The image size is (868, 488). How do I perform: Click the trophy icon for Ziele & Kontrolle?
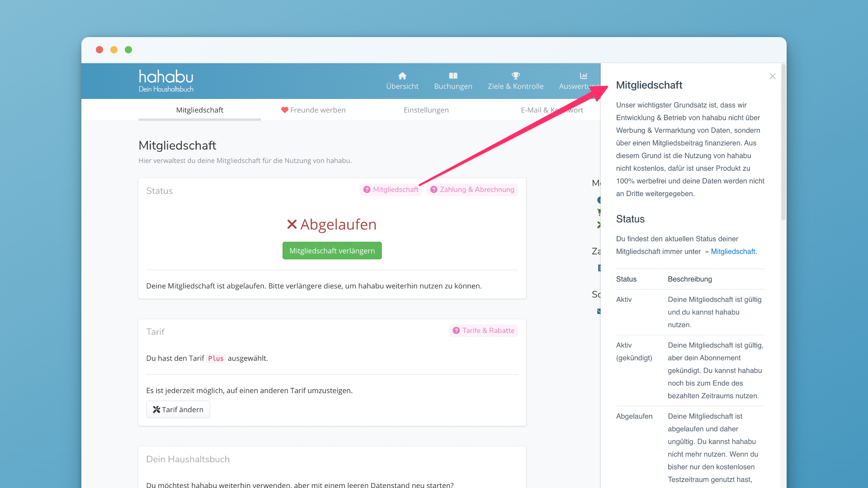coord(515,75)
